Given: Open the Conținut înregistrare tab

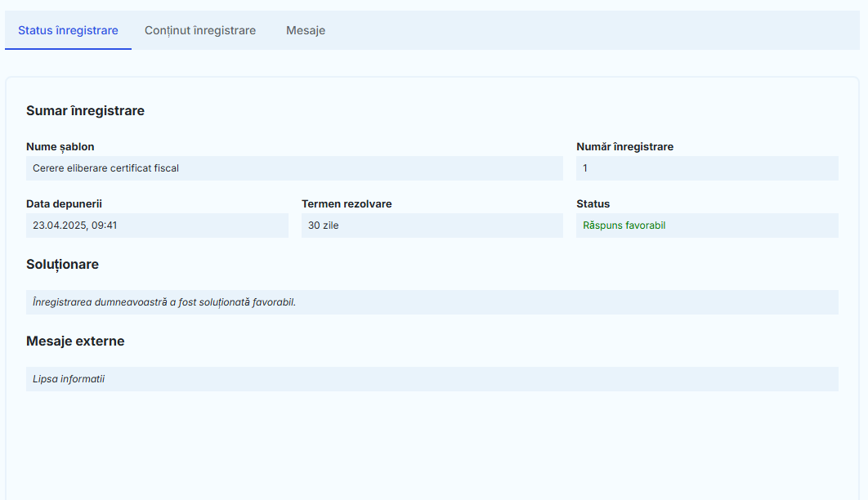Looking at the screenshot, I should click(x=200, y=30).
